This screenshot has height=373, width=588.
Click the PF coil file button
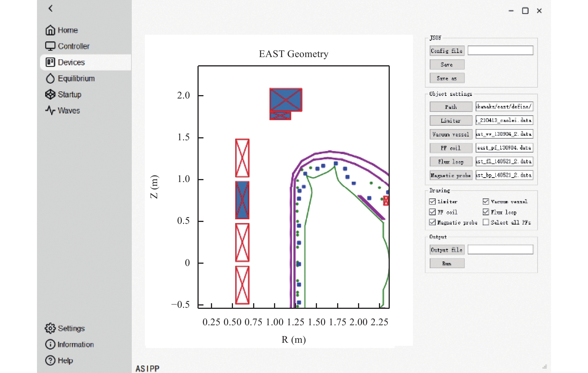(x=451, y=148)
